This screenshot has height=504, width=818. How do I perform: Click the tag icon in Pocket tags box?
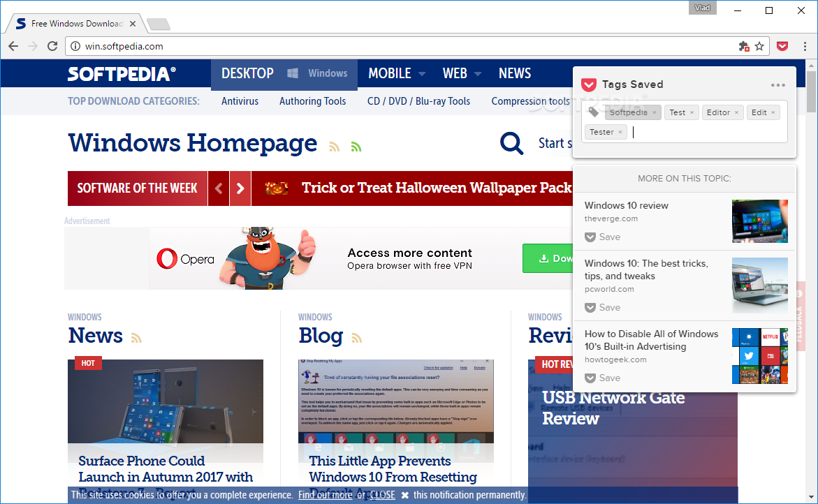click(593, 112)
